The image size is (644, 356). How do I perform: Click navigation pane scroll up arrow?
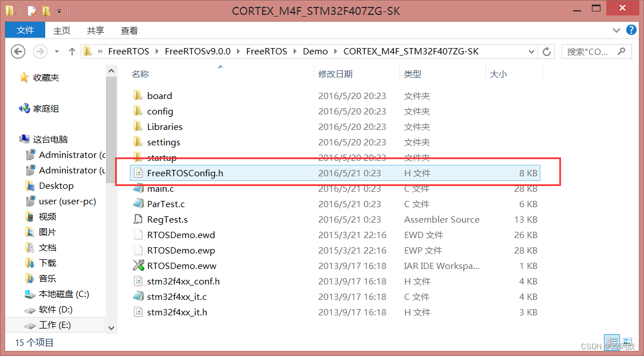click(111, 71)
